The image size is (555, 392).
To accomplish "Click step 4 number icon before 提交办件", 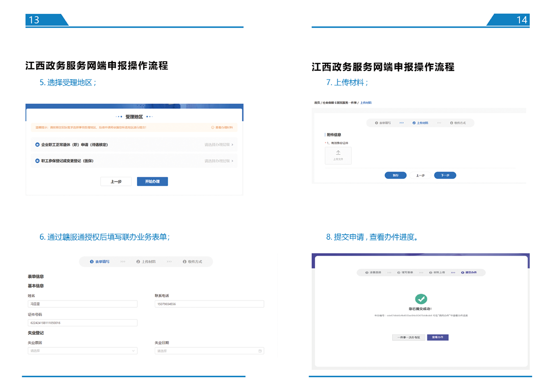I will [462, 272].
